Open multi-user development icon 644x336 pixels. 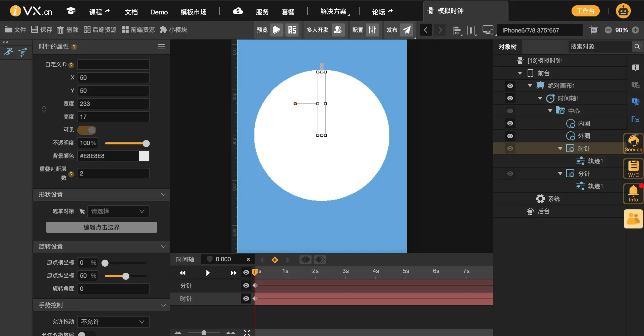coord(338,30)
